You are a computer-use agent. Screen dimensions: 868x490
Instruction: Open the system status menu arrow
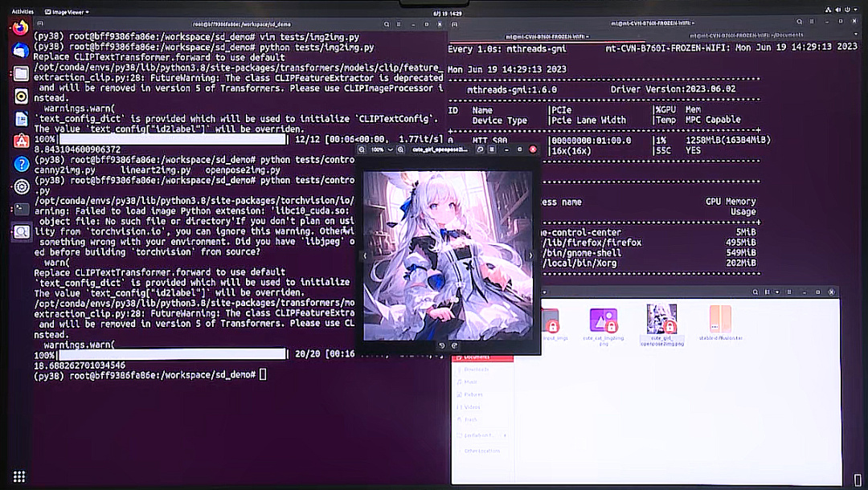coord(854,11)
